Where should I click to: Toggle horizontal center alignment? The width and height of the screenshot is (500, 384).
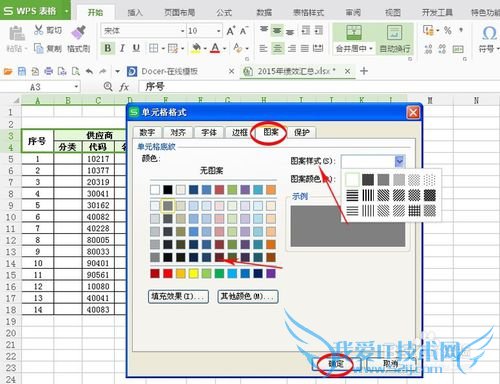(x=277, y=49)
